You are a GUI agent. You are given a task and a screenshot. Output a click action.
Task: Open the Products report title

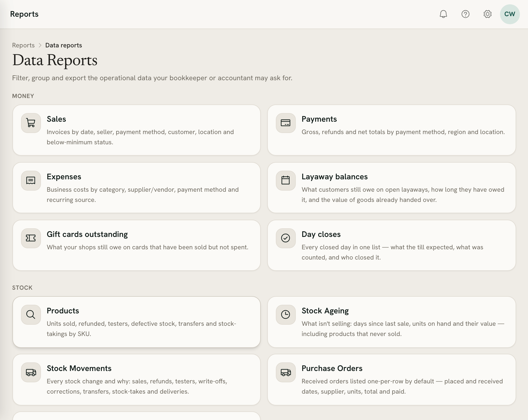(x=63, y=311)
